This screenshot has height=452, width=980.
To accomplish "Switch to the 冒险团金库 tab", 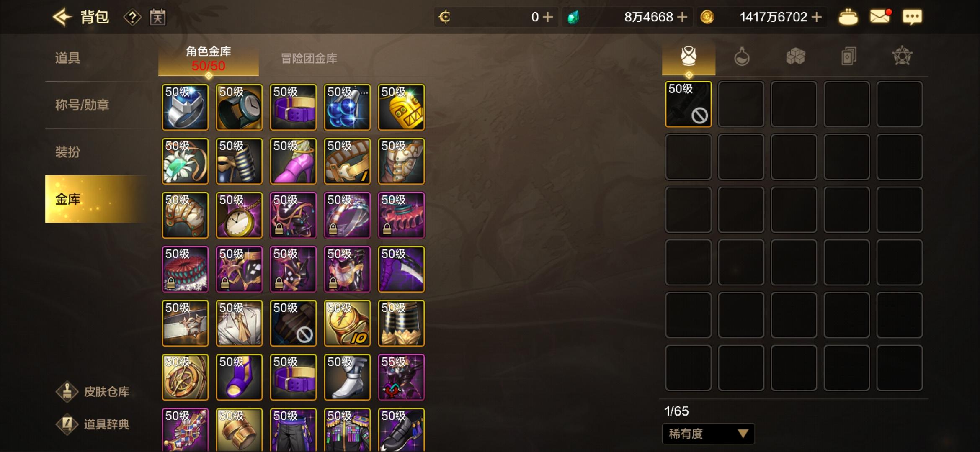I will (309, 58).
